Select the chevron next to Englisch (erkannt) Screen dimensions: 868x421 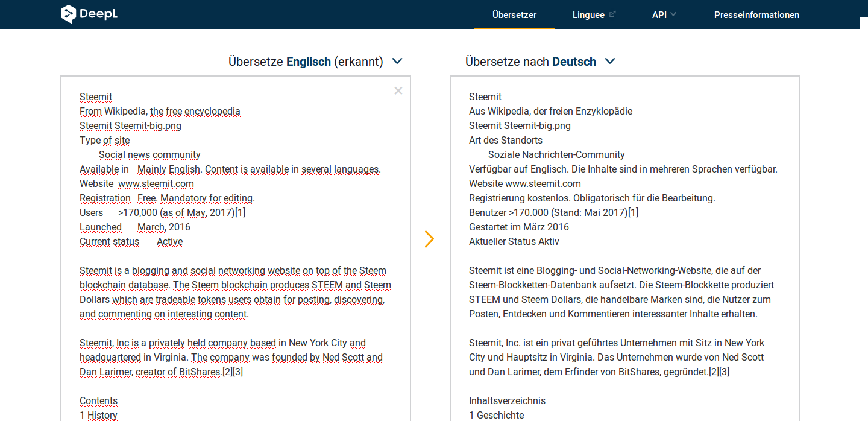coord(397,61)
